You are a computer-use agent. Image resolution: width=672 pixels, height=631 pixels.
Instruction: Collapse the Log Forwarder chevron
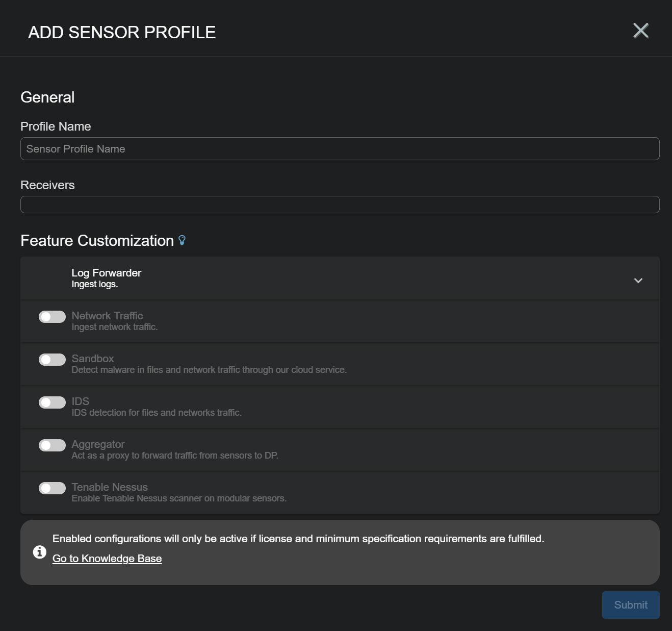638,280
